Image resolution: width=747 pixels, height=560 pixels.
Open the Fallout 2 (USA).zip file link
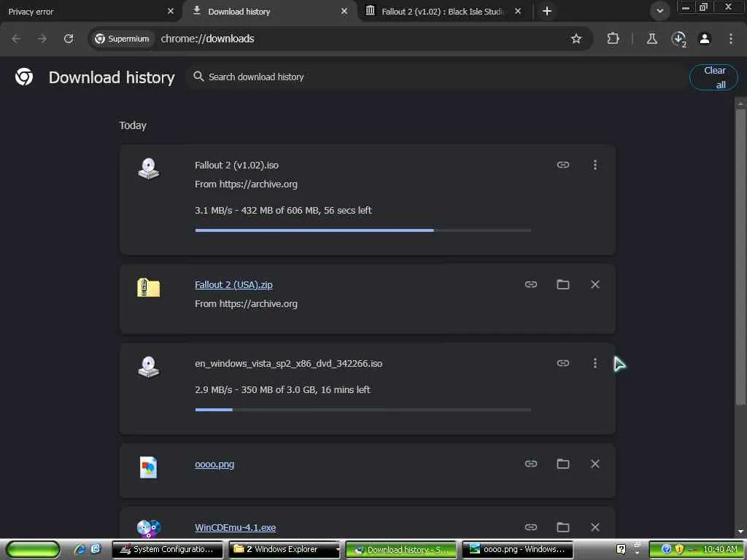(233, 285)
